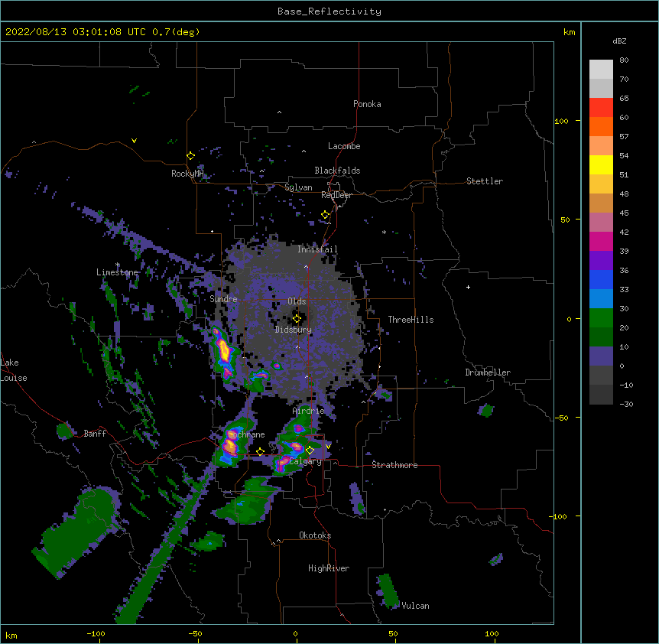Select the Olds town label
The height and width of the screenshot is (644, 659).
click(297, 301)
